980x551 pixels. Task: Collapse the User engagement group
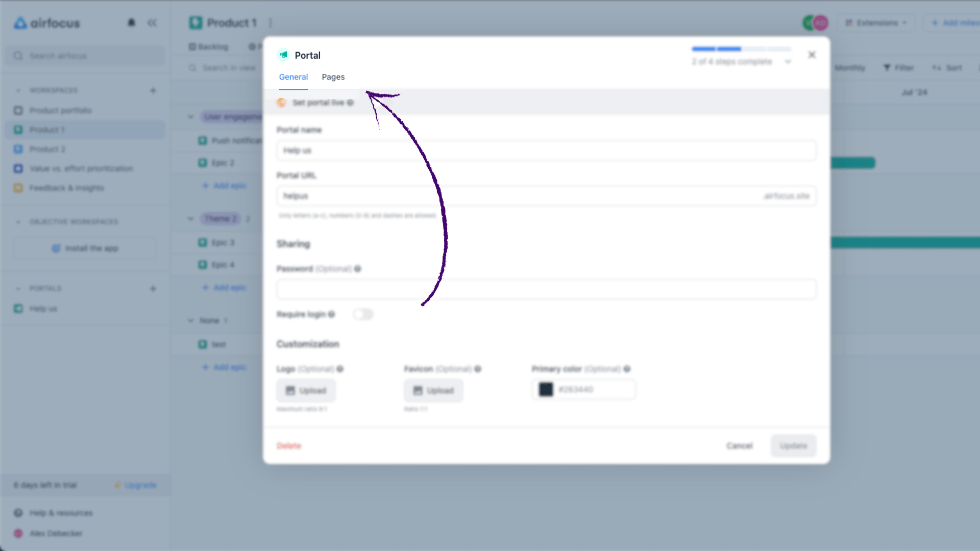point(190,117)
